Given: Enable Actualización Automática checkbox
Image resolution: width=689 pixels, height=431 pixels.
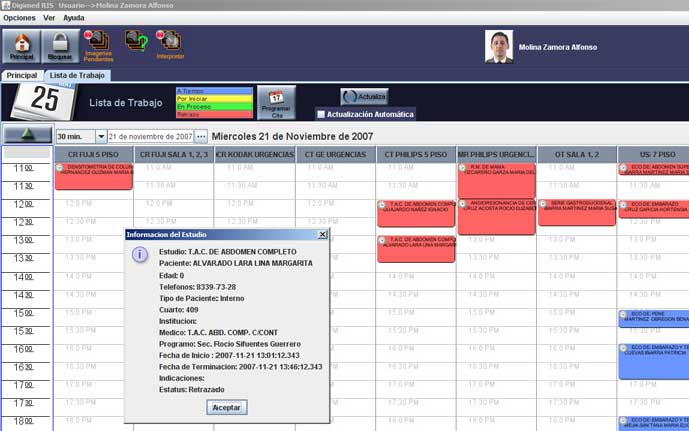Looking at the screenshot, I should pyautogui.click(x=320, y=114).
